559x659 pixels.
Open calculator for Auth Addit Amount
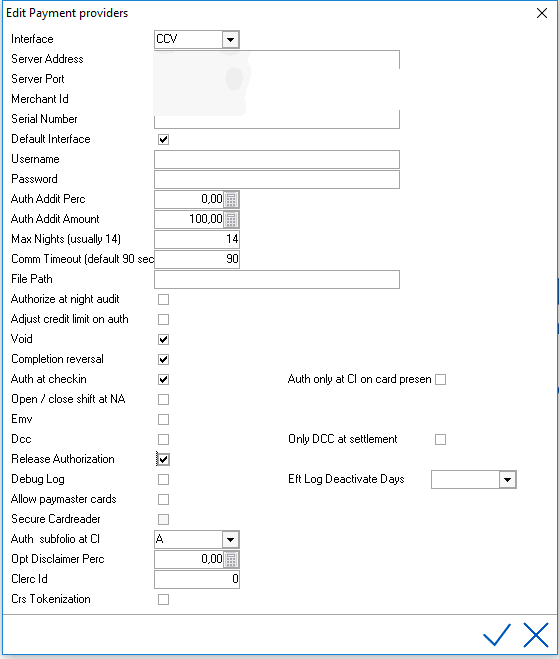(231, 219)
